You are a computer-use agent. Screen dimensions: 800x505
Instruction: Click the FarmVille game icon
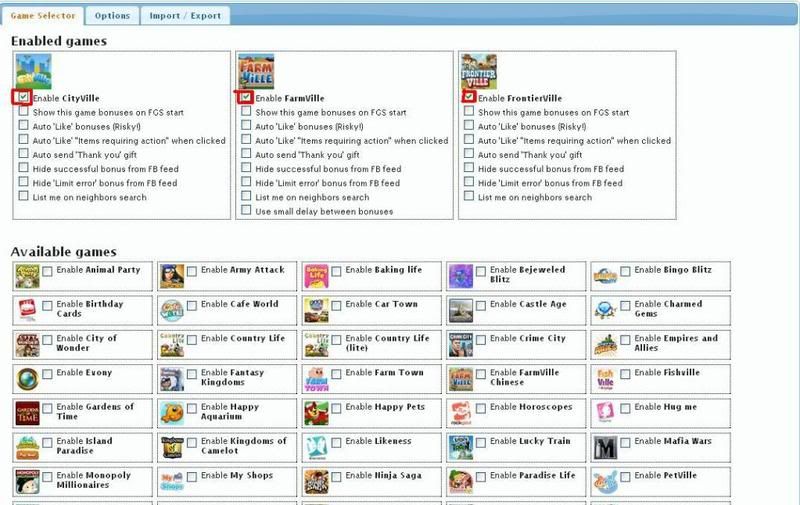point(256,71)
